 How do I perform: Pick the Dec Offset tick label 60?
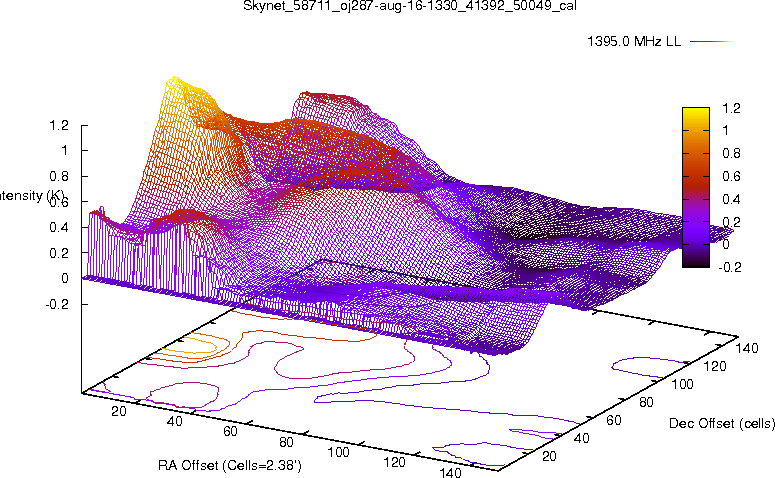click(x=614, y=421)
